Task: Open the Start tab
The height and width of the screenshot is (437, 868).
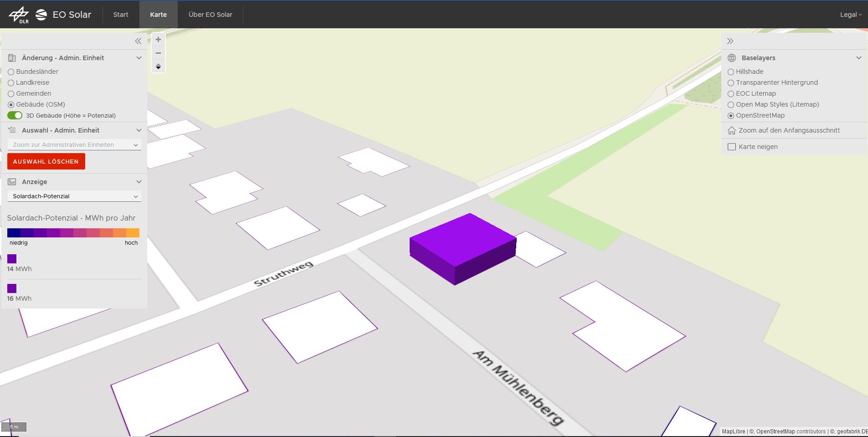Action: [x=121, y=15]
